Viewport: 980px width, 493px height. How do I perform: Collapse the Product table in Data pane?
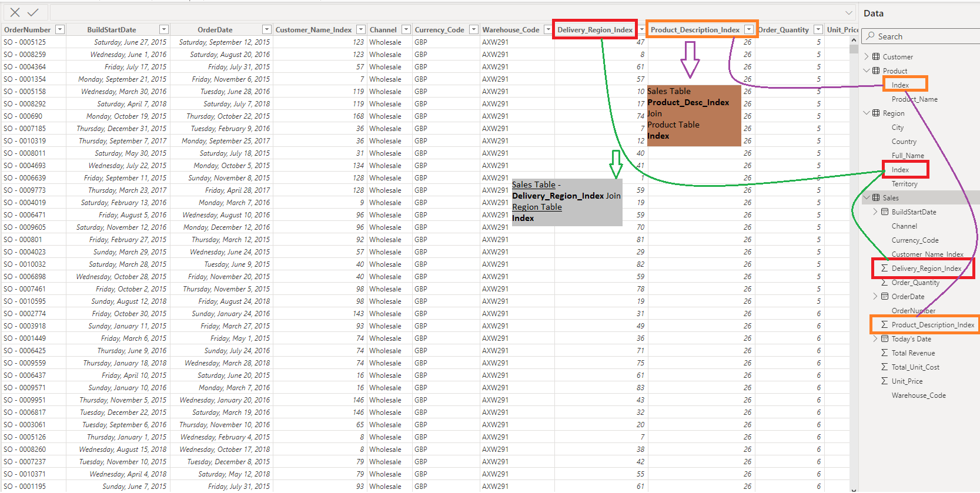[867, 71]
